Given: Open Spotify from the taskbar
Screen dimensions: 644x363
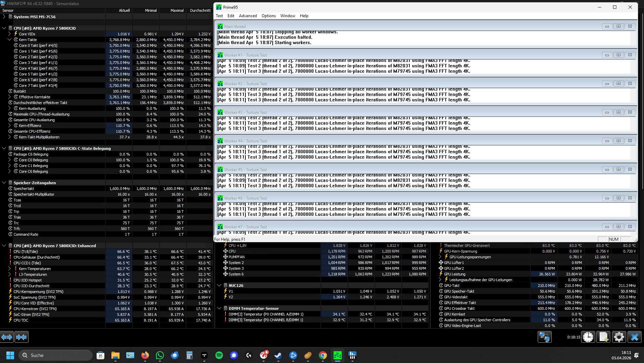Looking at the screenshot, I should pyautogui.click(x=219, y=355).
